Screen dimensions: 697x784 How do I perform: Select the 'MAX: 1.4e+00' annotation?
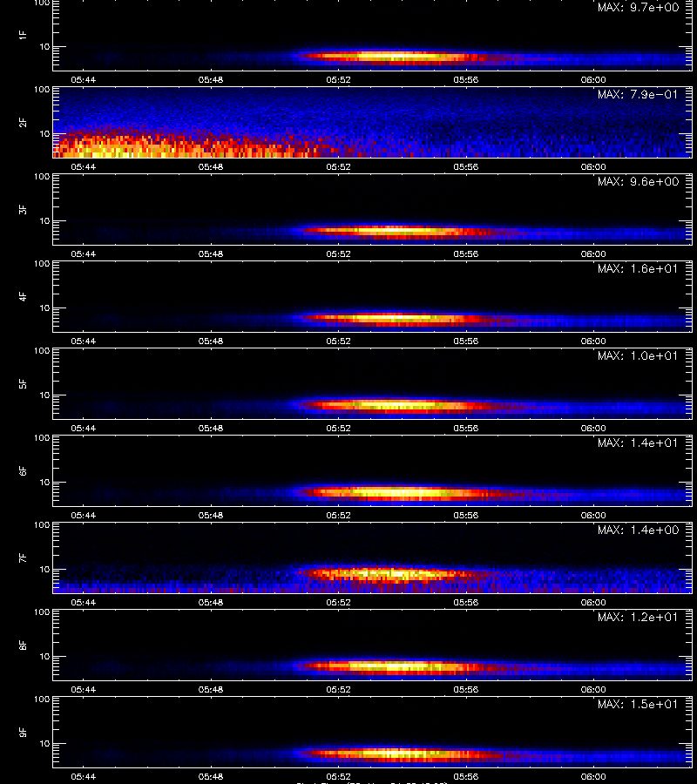click(638, 530)
